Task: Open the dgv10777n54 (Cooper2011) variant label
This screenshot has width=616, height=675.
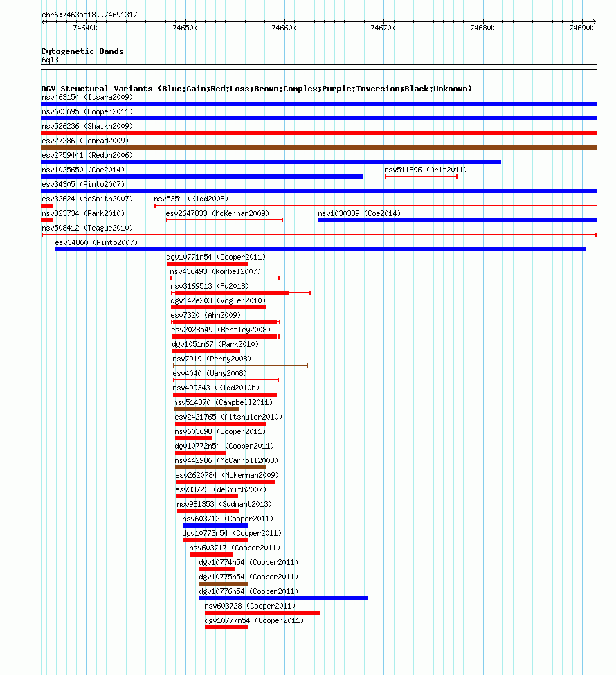Action: (x=254, y=621)
